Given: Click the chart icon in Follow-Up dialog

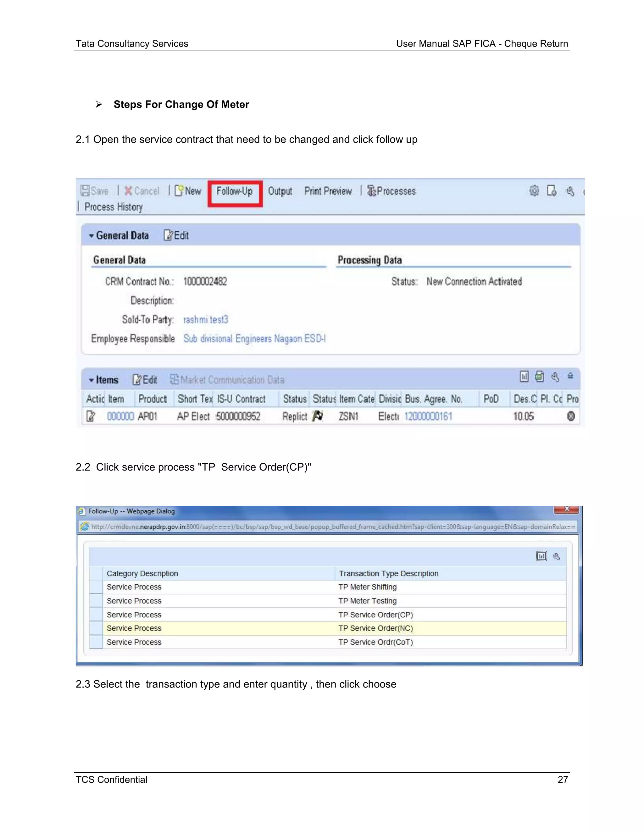Looking at the screenshot, I should click(541, 556).
